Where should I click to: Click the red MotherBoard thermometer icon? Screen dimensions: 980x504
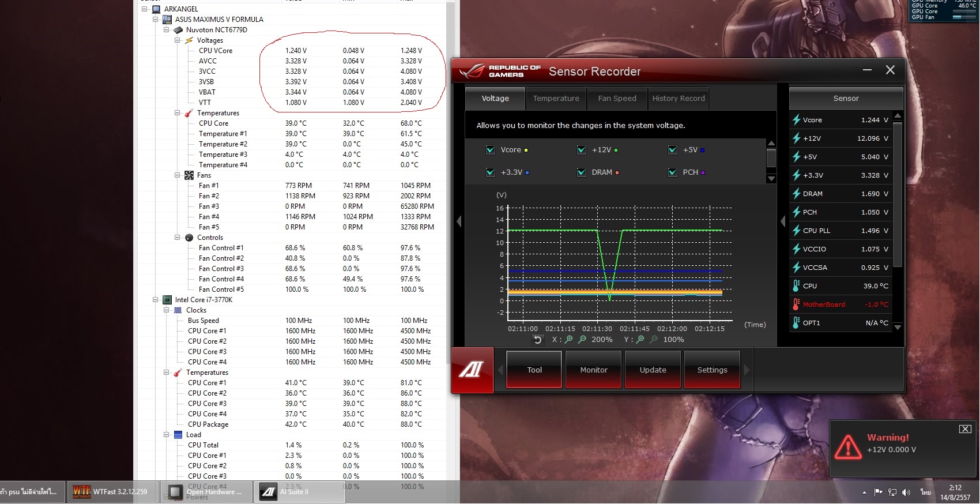pyautogui.click(x=797, y=304)
